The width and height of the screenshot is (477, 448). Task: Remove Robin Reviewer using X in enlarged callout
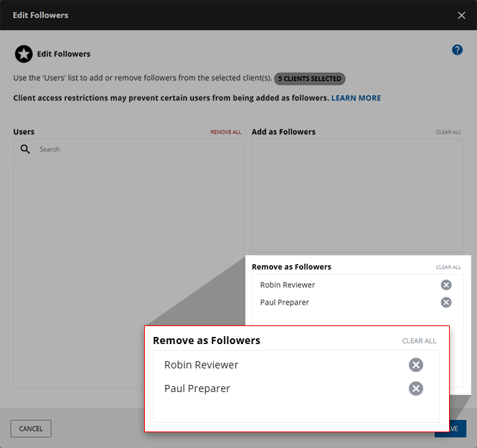click(x=416, y=365)
